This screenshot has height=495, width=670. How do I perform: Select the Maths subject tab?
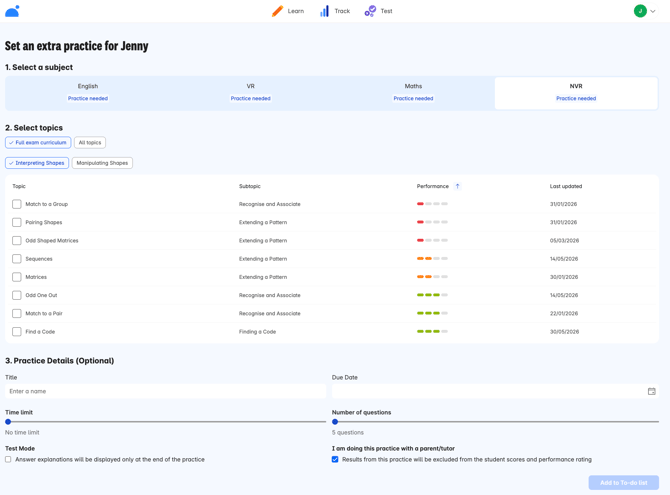pyautogui.click(x=413, y=93)
